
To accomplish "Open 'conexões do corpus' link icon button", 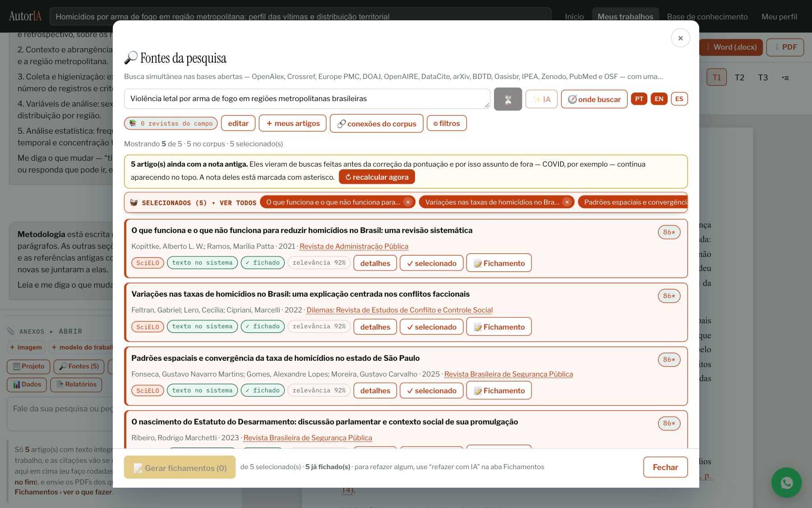I will pyautogui.click(x=377, y=123).
